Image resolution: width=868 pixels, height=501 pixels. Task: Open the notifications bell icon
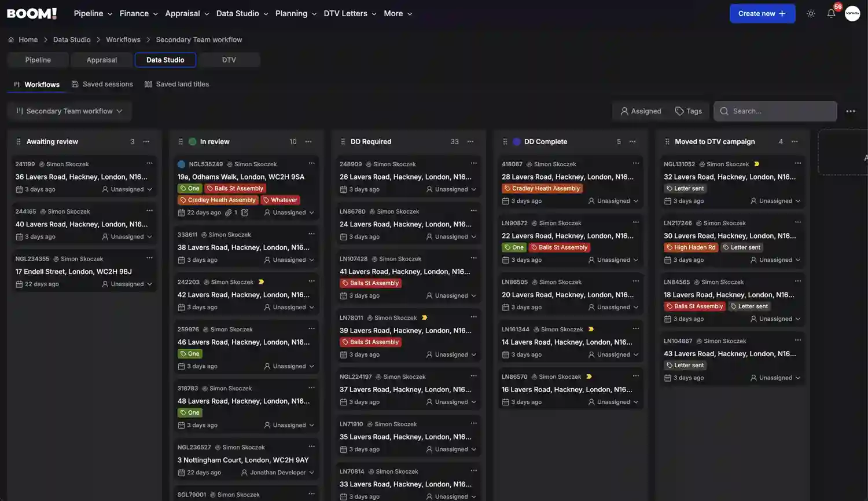tap(831, 13)
